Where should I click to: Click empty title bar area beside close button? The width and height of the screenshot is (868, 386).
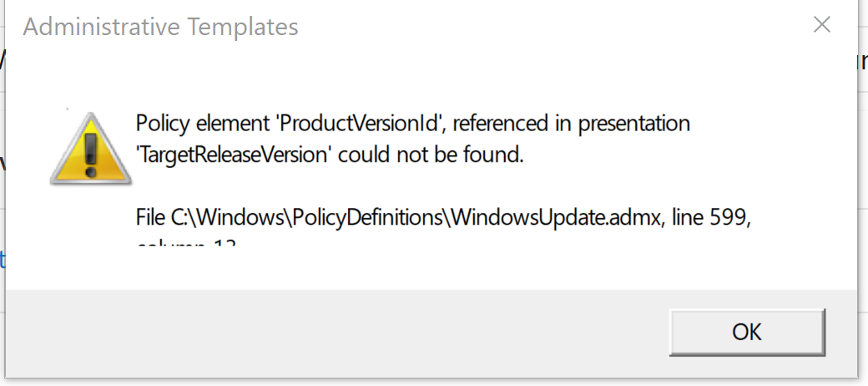pos(553,26)
